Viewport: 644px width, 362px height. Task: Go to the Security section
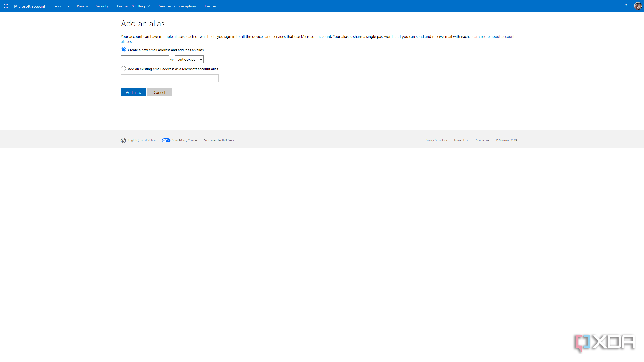point(102,6)
